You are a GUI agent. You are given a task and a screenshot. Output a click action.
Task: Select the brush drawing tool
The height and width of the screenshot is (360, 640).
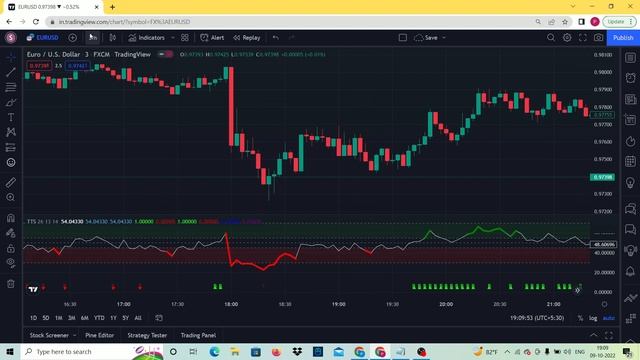11,102
